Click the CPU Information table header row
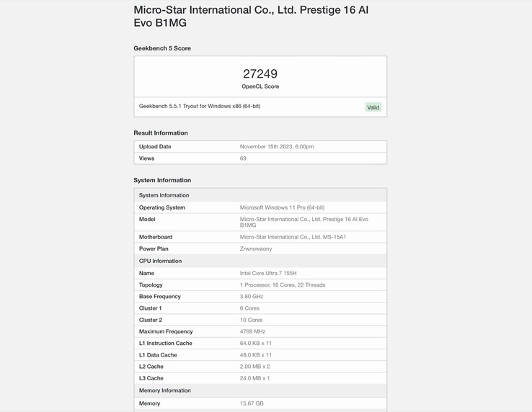Screen dimensions: 532x412 coord(260,261)
